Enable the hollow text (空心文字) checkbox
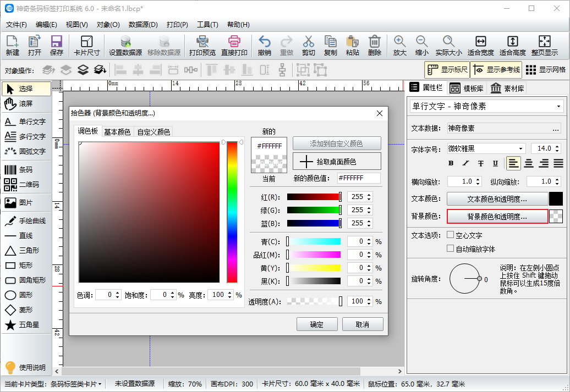This screenshot has width=570, height=392. [x=451, y=235]
